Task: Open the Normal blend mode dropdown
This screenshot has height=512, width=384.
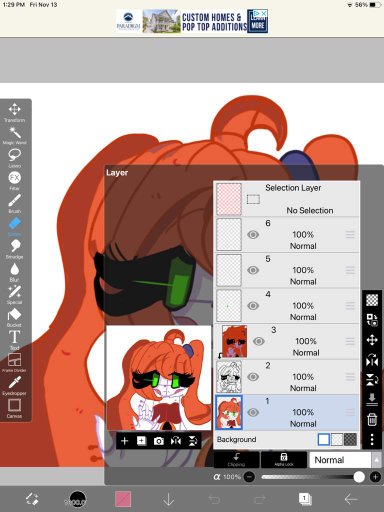Action: 340,460
